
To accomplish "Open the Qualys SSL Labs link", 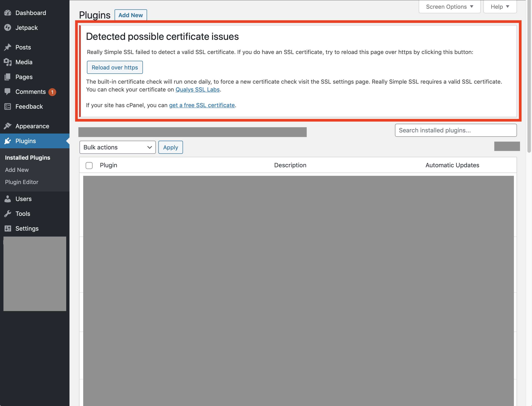I will 197,90.
